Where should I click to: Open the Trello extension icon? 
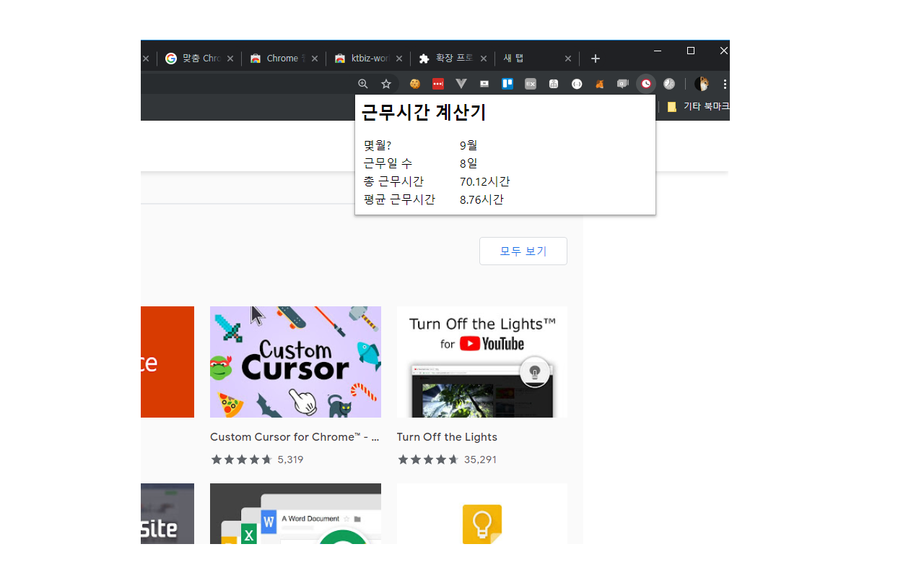tap(507, 83)
